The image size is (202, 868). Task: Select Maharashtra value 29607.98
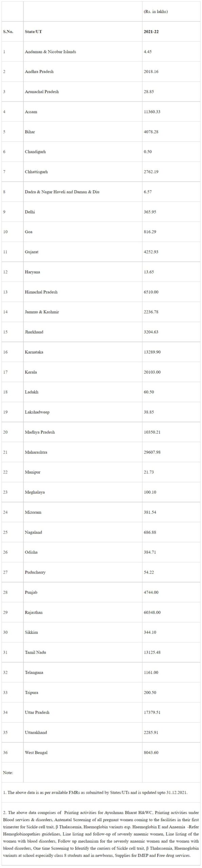152,452
